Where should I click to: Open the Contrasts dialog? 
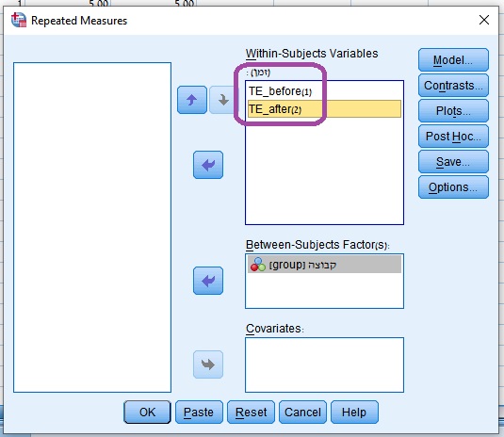click(x=453, y=85)
